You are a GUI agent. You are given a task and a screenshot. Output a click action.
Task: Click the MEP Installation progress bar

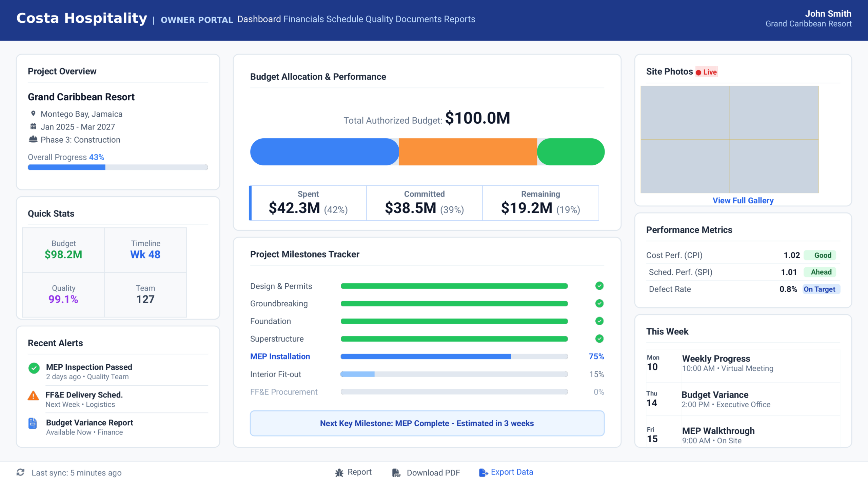[454, 357]
